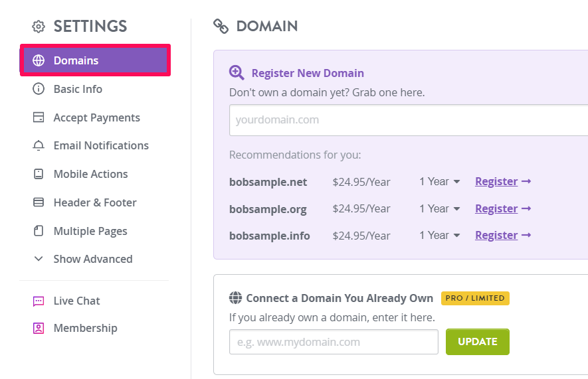Go to Accept Payments settings
The height and width of the screenshot is (379, 588).
(x=97, y=117)
